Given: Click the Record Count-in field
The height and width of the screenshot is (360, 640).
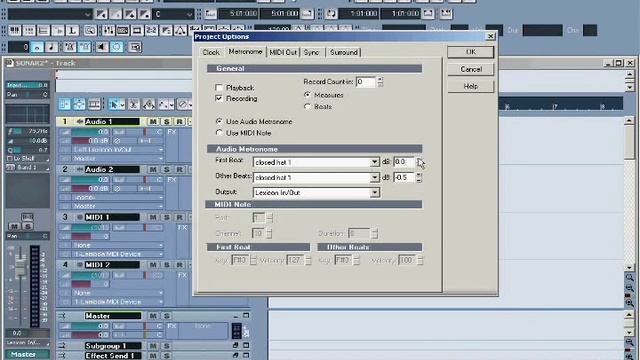Looking at the screenshot, I should tap(365, 82).
